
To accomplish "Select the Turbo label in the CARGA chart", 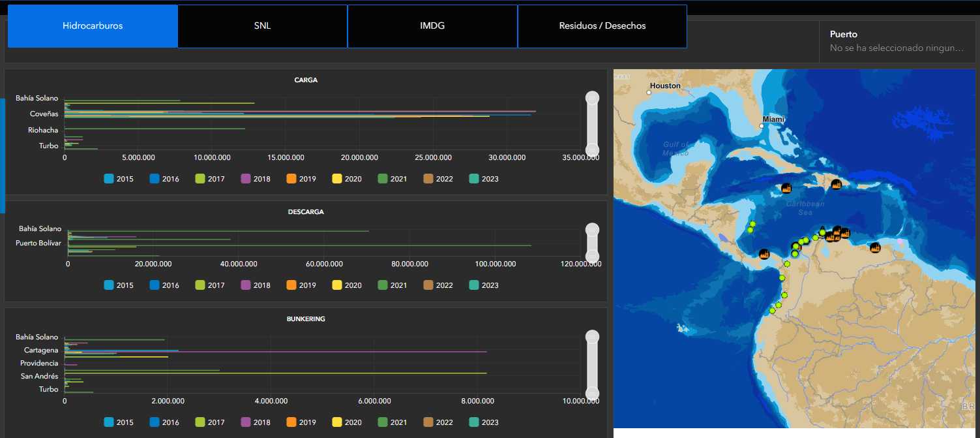I will [49, 146].
